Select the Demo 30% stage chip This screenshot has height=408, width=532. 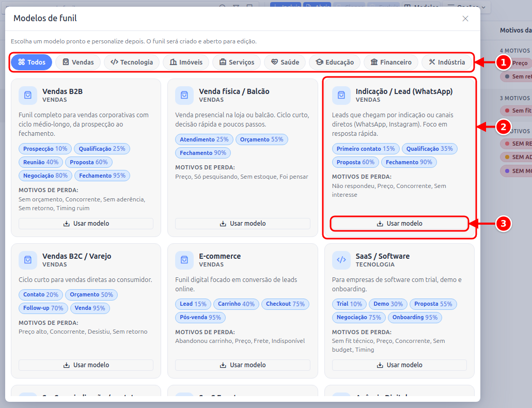coord(388,304)
